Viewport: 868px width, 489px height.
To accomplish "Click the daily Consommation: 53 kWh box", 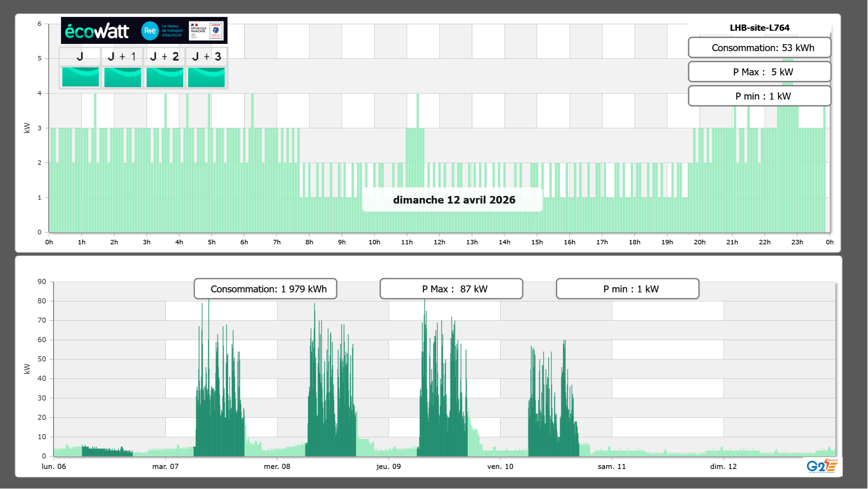I will click(x=759, y=48).
